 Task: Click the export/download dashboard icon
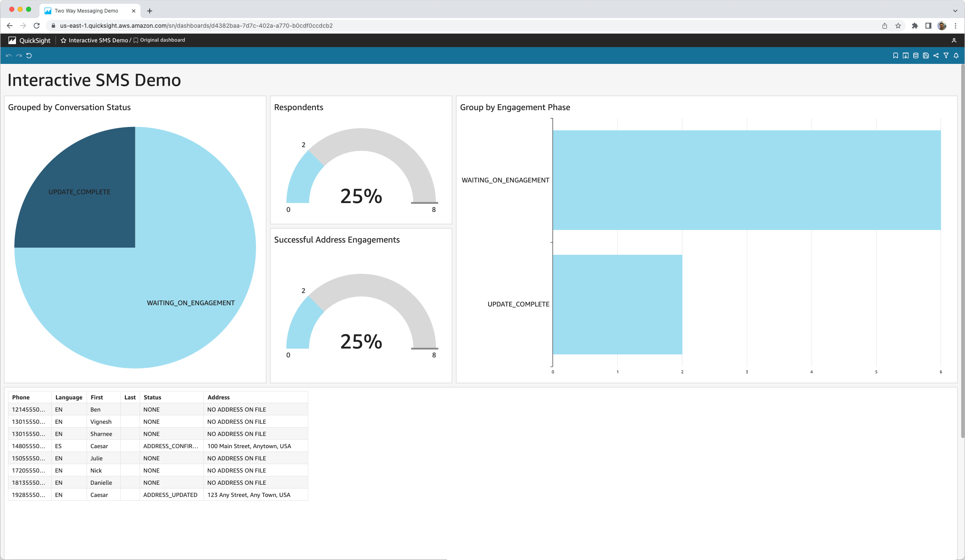point(905,55)
